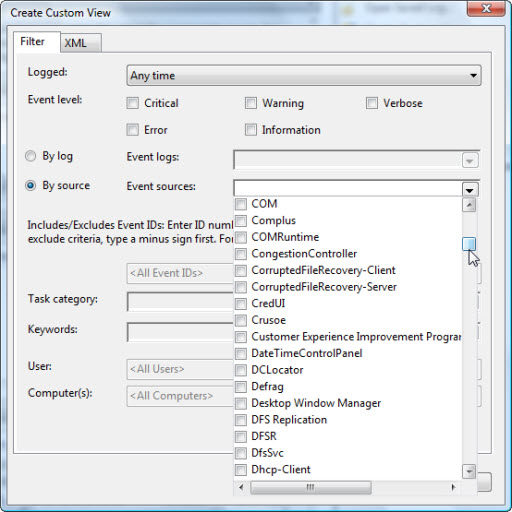The width and height of the screenshot is (512, 512).
Task: Expand the Event logs dropdown
Action: pyautogui.click(x=470, y=161)
